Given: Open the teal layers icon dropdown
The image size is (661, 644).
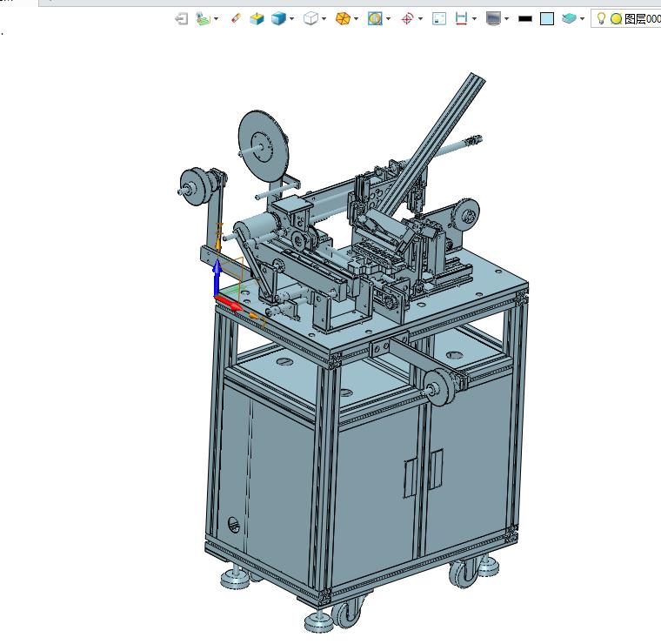Looking at the screenshot, I should (582, 19).
